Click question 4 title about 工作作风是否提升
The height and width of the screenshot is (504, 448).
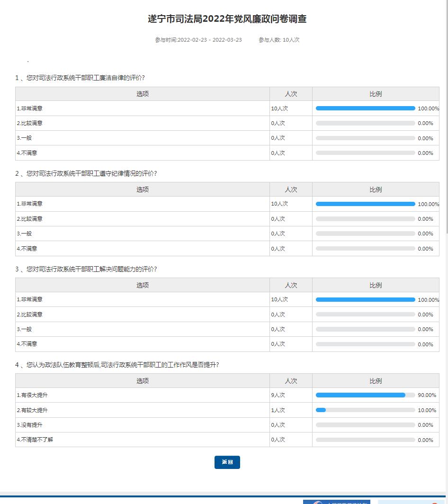pos(117,365)
